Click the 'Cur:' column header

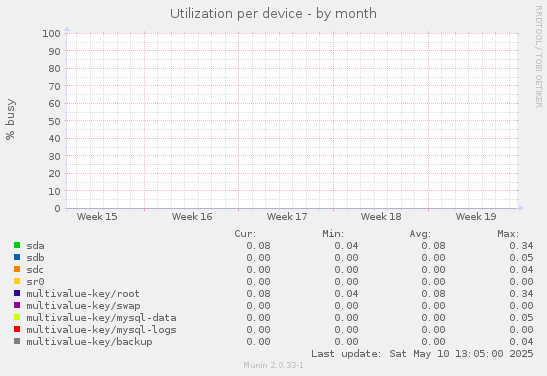pyautogui.click(x=245, y=234)
